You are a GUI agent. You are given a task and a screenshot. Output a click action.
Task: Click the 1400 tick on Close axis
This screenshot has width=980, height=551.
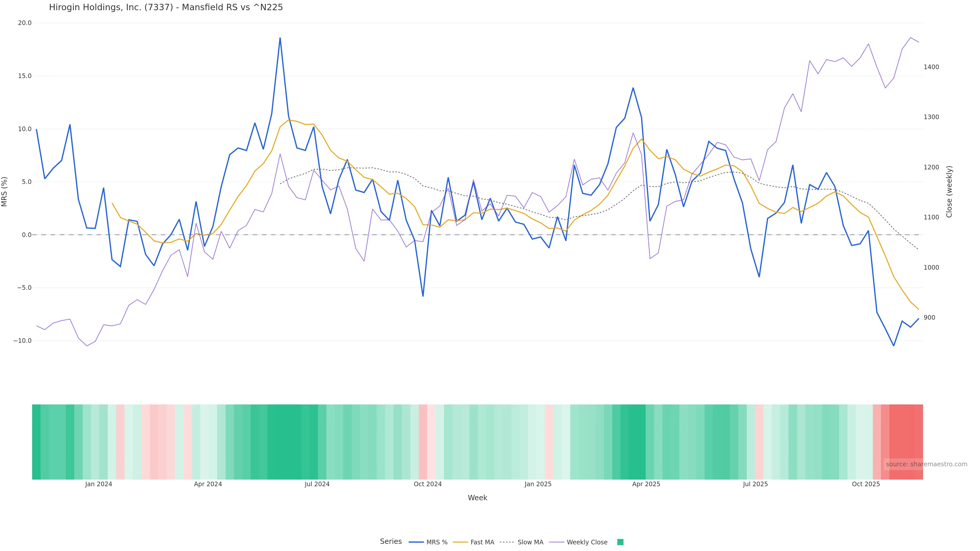[931, 67]
